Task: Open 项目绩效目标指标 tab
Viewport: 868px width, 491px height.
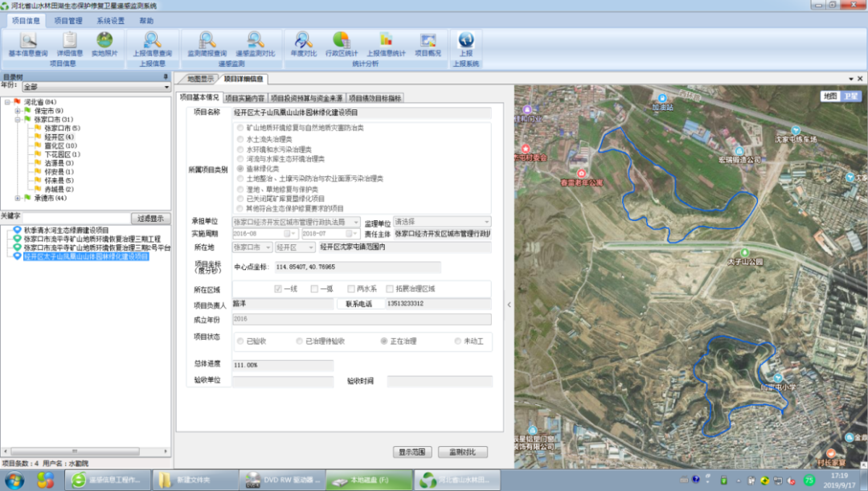Action: (x=375, y=98)
